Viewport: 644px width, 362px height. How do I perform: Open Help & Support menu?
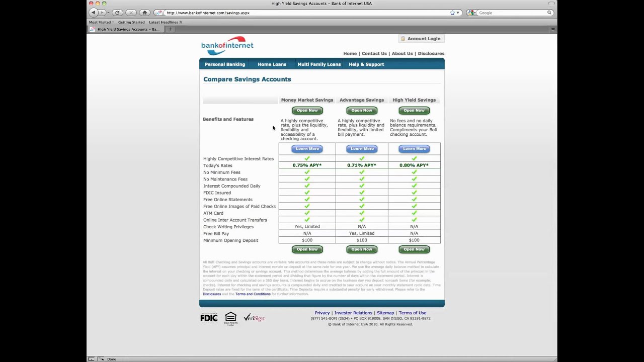pyautogui.click(x=366, y=64)
